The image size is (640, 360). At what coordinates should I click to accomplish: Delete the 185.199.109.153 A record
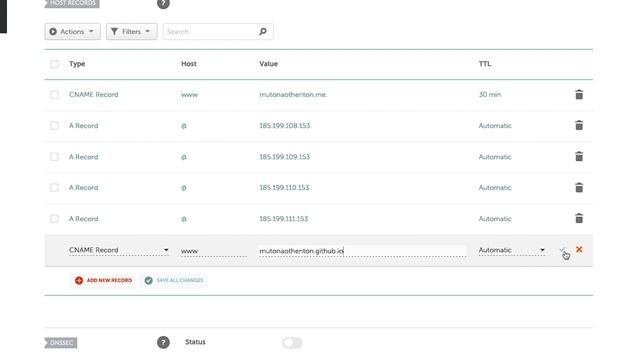579,156
